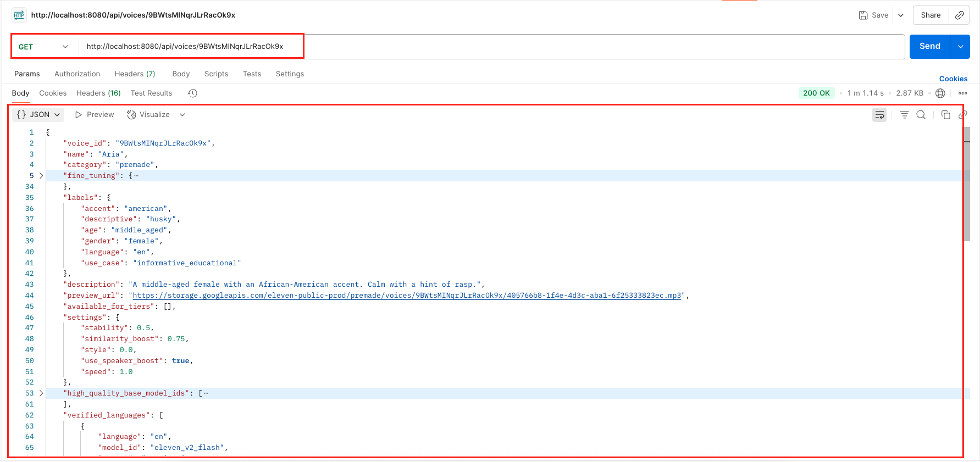Click the use_speaker_boost value true
Image resolution: width=980 pixels, height=462 pixels.
tap(180, 361)
